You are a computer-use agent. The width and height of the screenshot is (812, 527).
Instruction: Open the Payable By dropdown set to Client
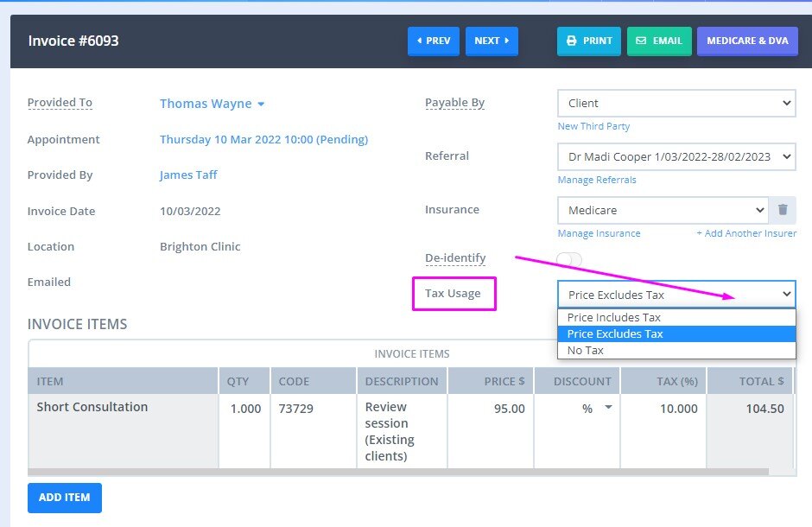(x=676, y=103)
